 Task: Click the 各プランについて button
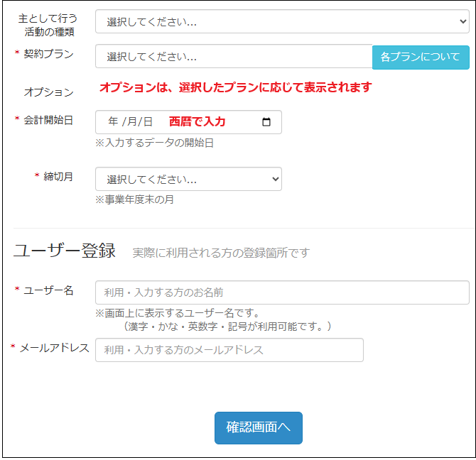tap(421, 57)
